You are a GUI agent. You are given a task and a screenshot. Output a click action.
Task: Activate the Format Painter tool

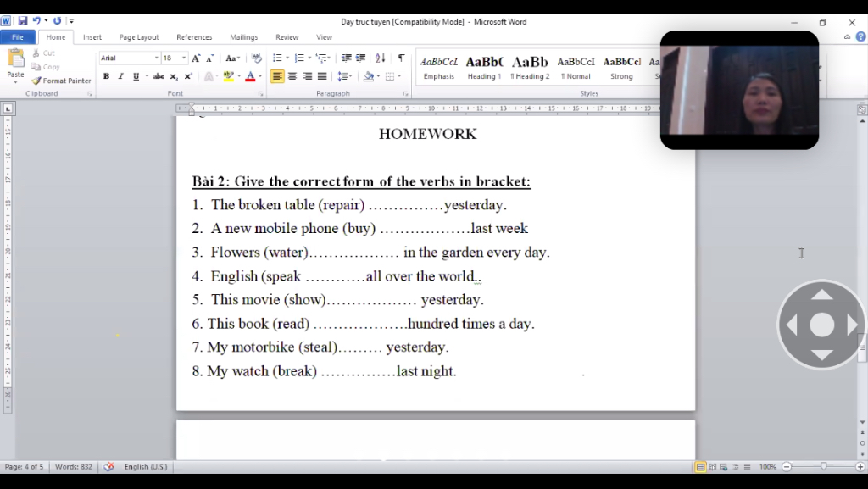pos(61,81)
